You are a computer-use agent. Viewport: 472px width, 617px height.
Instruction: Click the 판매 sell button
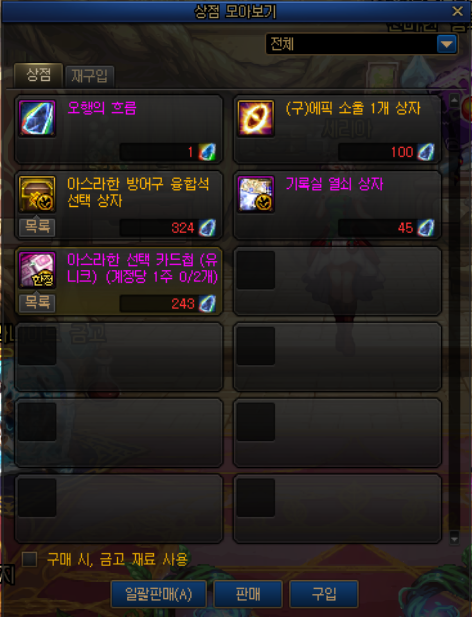tap(248, 594)
